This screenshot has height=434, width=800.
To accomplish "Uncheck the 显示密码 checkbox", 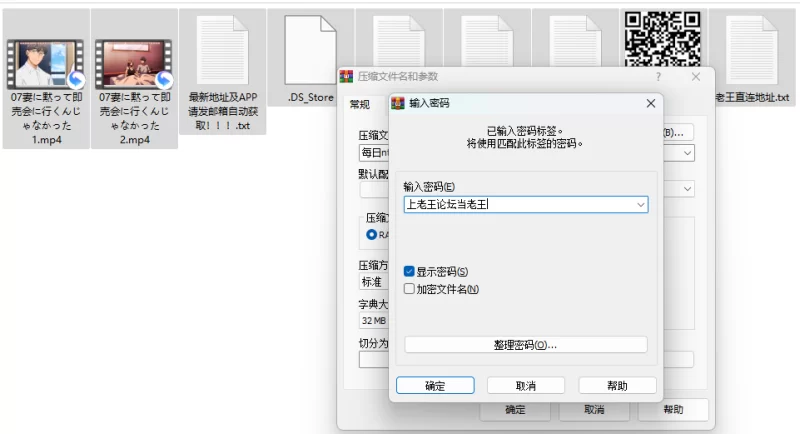I will pos(409,271).
